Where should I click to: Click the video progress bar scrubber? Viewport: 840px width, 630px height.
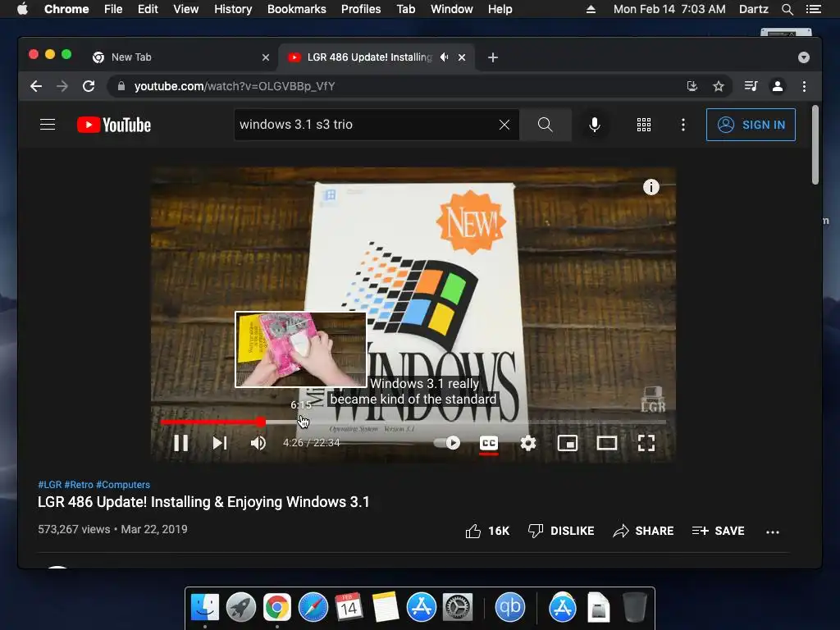coord(260,422)
